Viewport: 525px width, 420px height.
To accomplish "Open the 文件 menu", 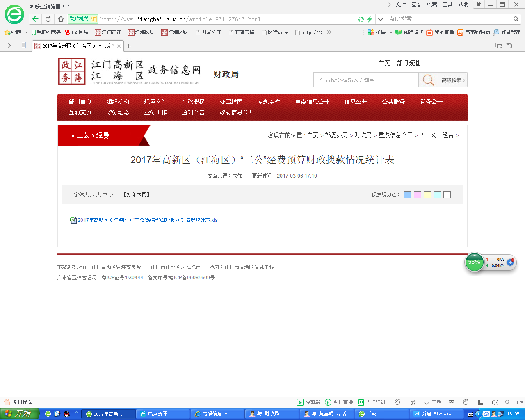I will tap(401, 5).
